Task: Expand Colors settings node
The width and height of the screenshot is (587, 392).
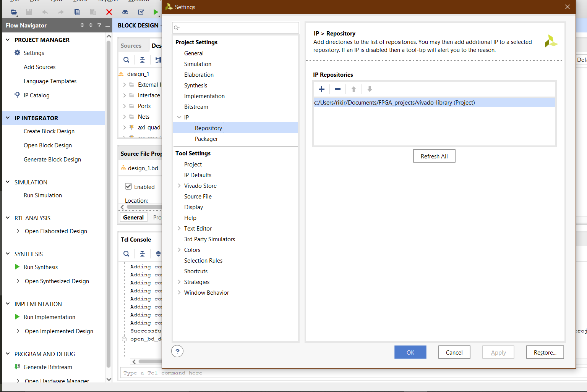Action: [179, 250]
